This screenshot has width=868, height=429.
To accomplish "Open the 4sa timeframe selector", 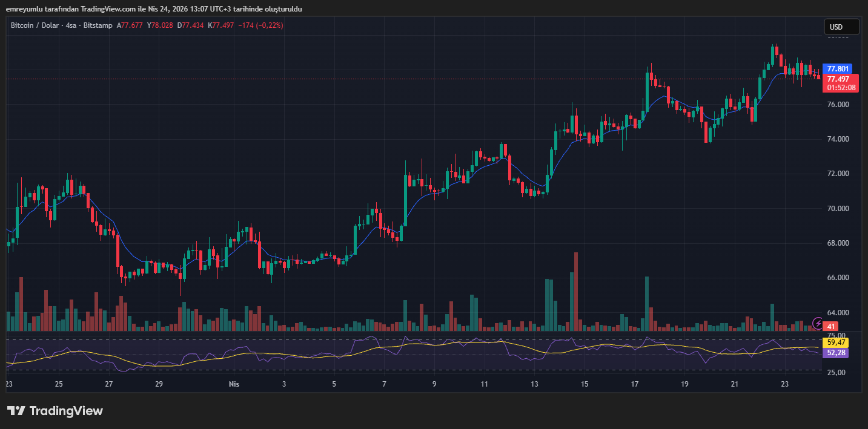I will pos(71,25).
